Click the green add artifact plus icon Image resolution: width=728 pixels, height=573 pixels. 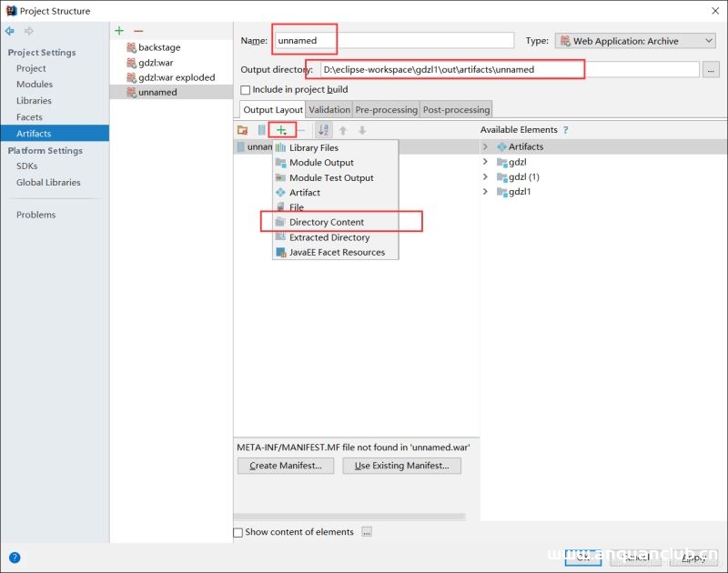[119, 31]
